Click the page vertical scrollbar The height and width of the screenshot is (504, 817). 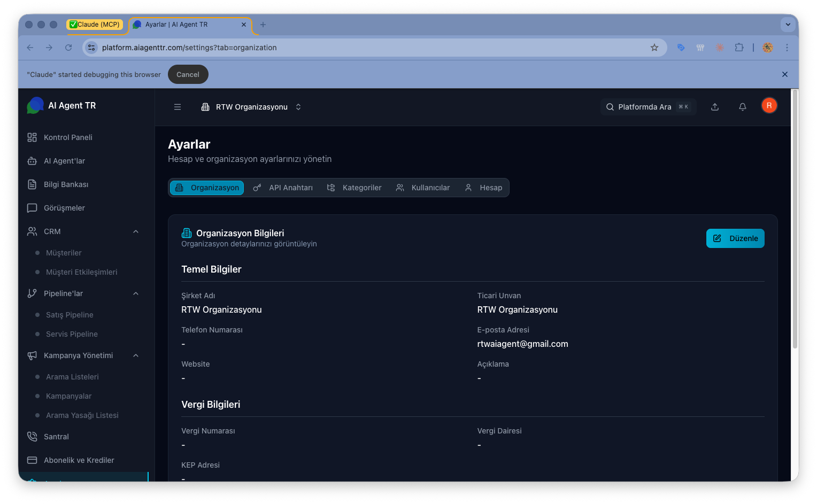(x=795, y=220)
